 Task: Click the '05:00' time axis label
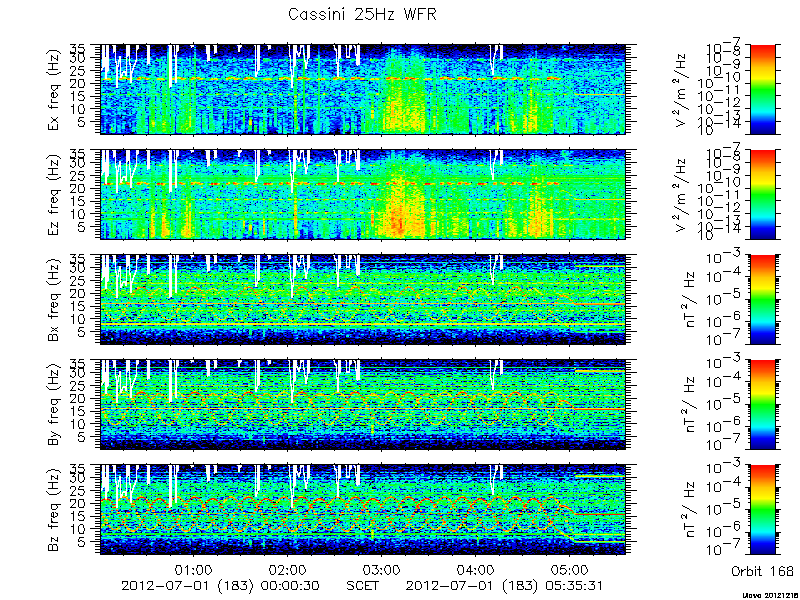pos(569,569)
